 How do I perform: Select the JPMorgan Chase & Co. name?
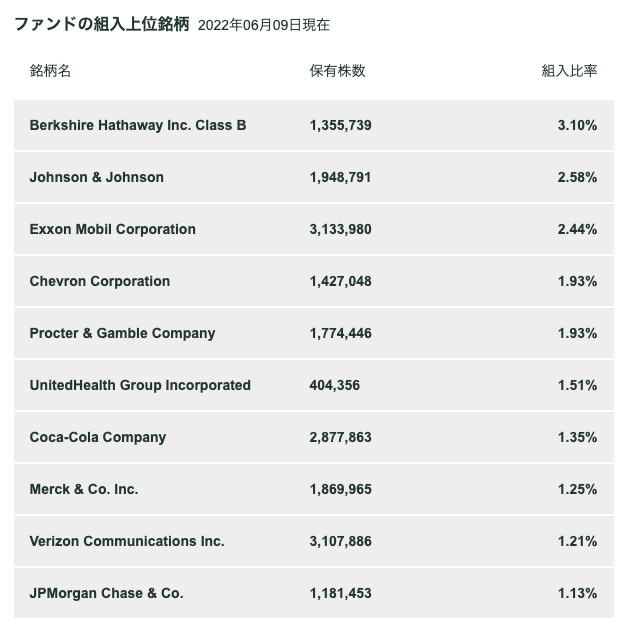tap(107, 593)
